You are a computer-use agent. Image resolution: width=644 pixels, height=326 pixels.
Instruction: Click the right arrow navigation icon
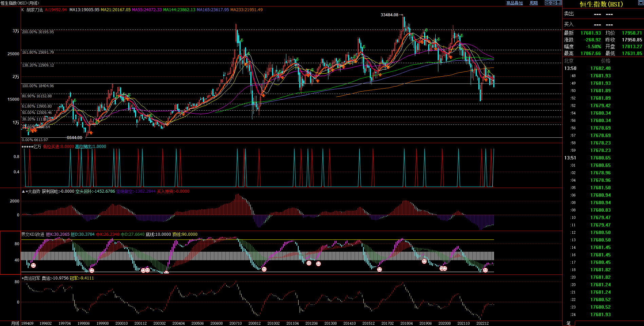click(x=553, y=3)
